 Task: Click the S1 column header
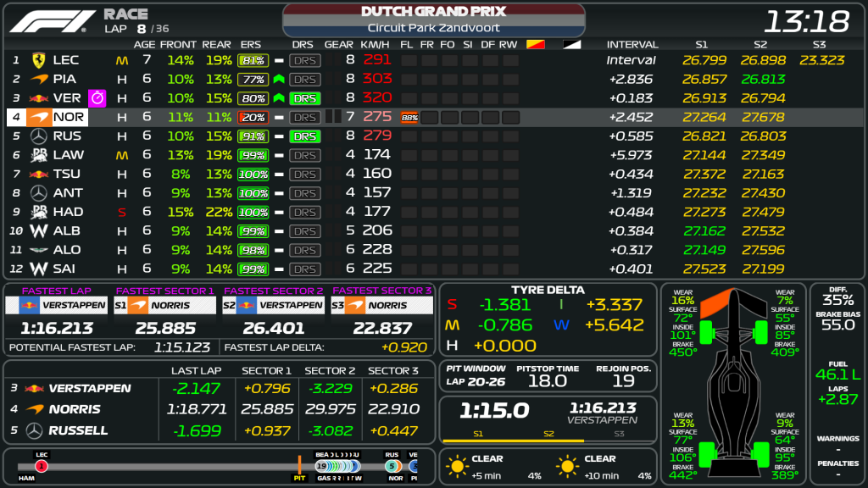point(701,45)
